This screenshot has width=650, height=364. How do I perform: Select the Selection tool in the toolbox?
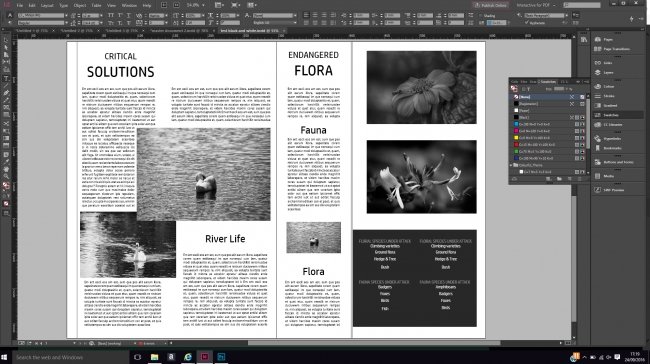click(6, 41)
